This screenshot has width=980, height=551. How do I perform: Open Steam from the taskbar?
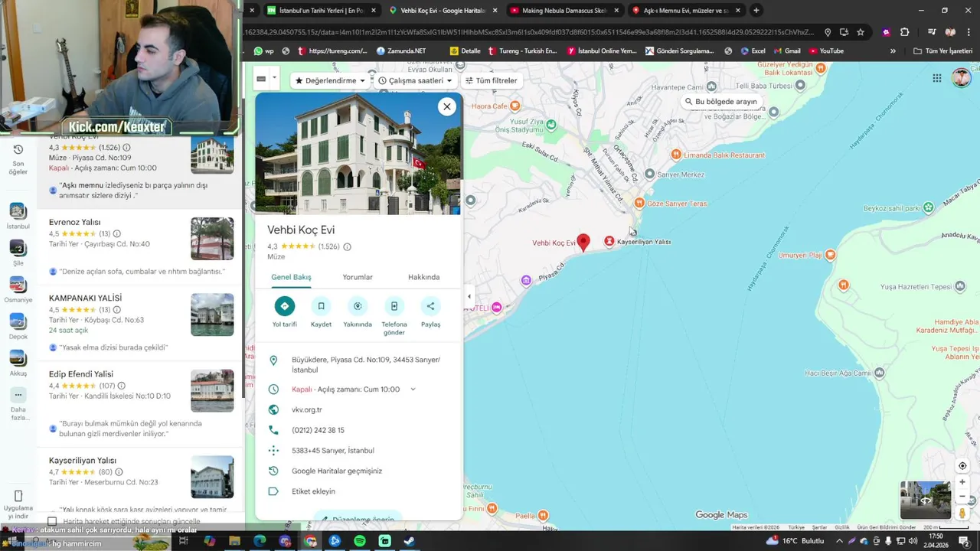[410, 541]
